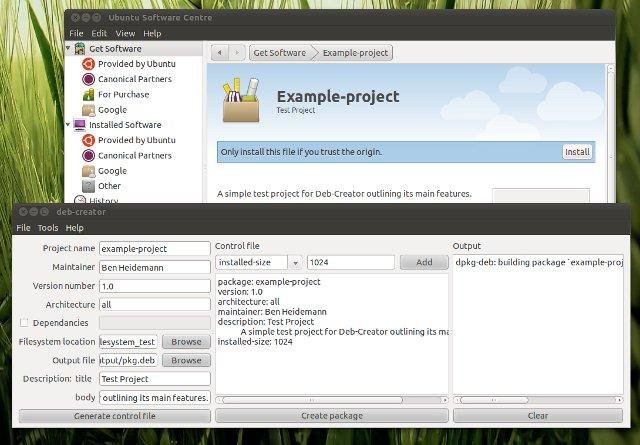The image size is (640, 445).
Task: Enable the Dependancies checkbox
Action: click(24, 323)
